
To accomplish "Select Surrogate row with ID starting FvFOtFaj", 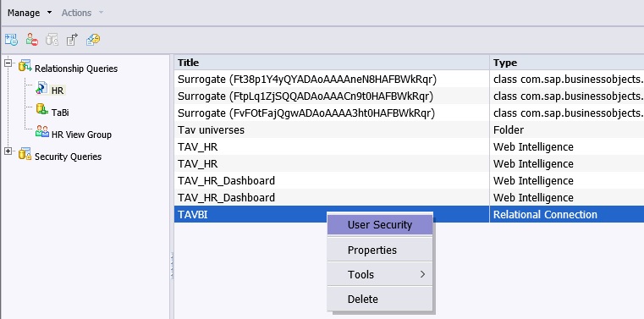I will point(332,113).
